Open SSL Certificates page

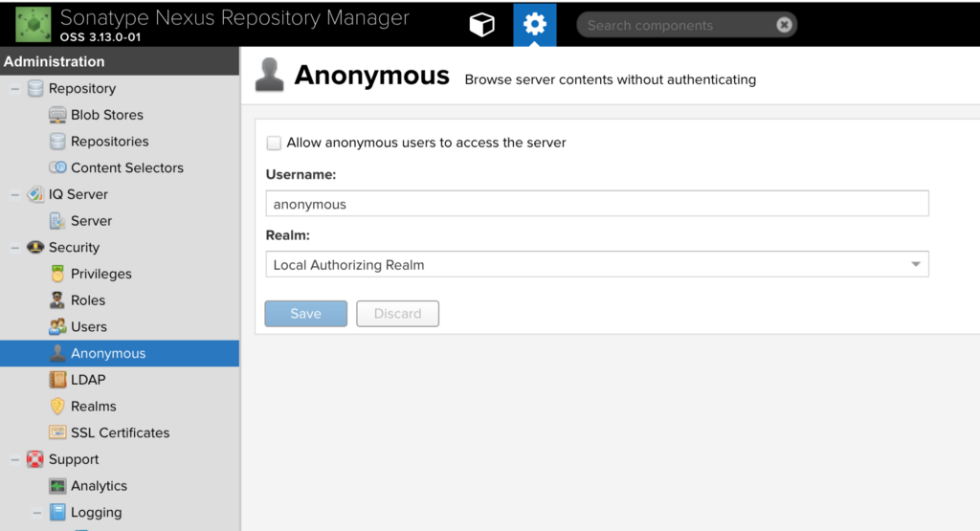tap(120, 432)
